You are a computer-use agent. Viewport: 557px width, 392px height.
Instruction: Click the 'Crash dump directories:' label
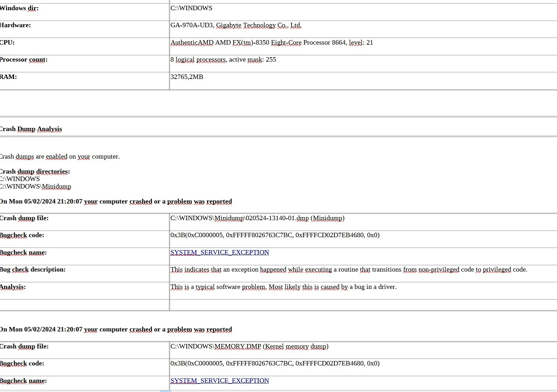tap(35, 171)
